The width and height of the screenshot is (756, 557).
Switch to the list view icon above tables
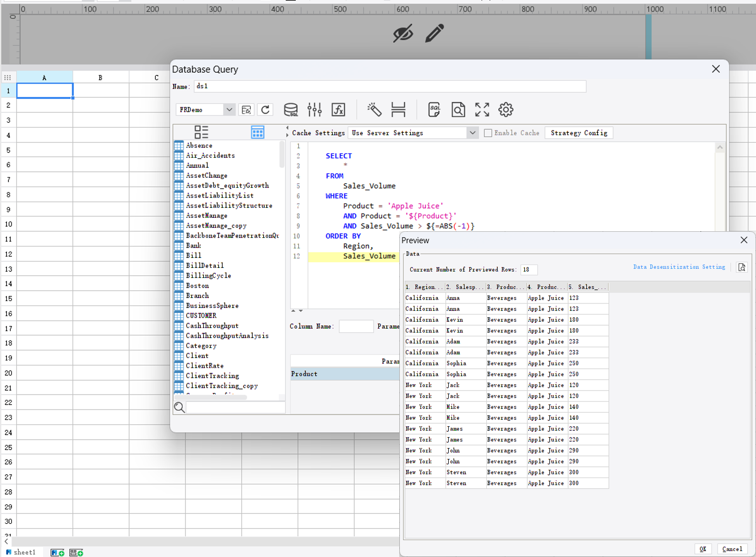tap(201, 132)
